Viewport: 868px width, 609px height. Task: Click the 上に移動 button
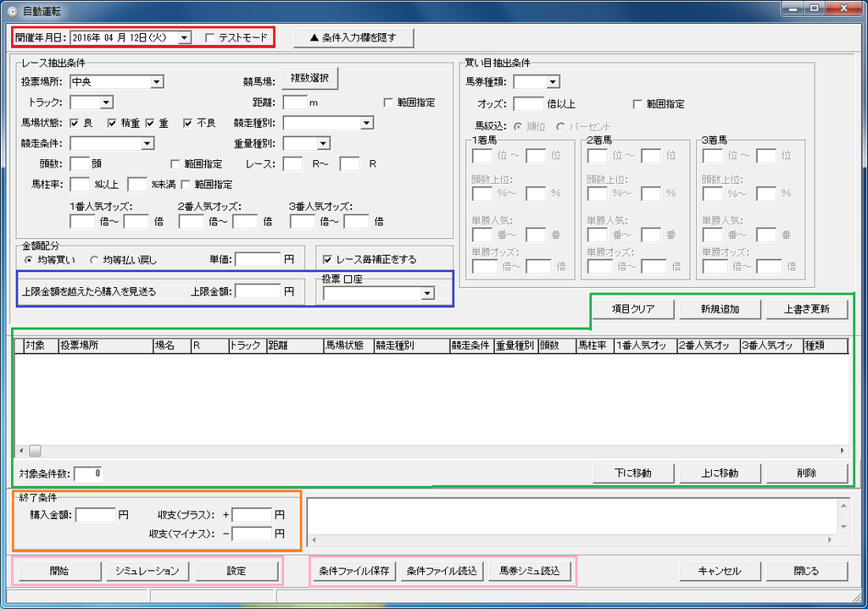coord(721,473)
